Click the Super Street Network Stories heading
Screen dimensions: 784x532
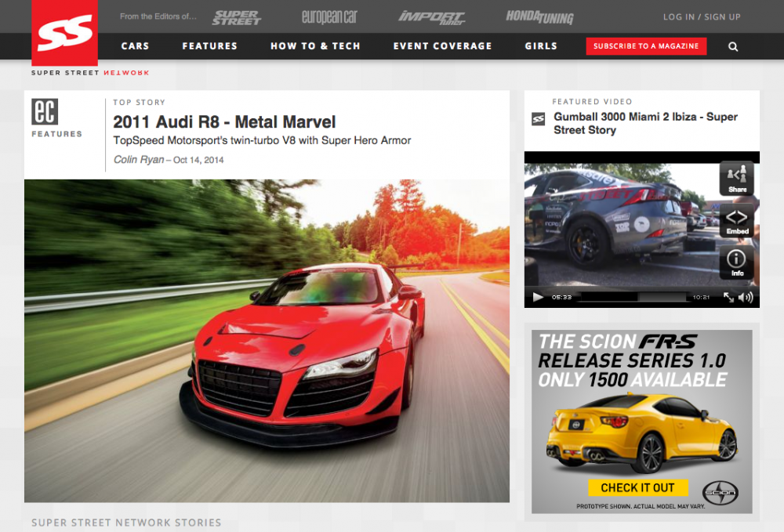click(x=126, y=523)
